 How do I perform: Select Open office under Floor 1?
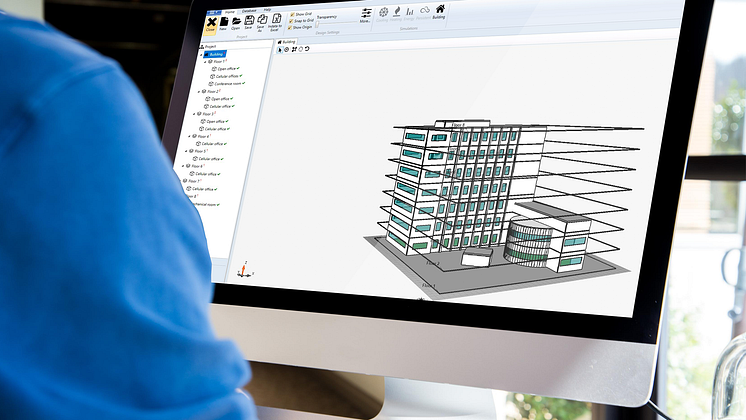click(x=226, y=69)
